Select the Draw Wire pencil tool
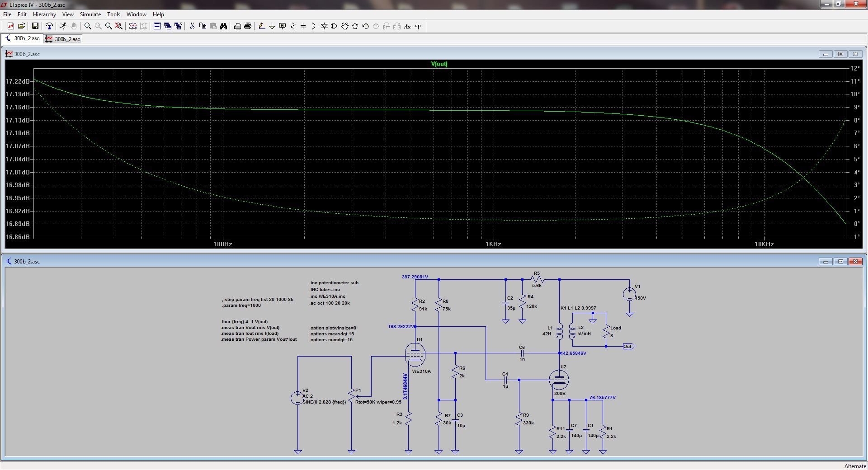 click(x=261, y=26)
